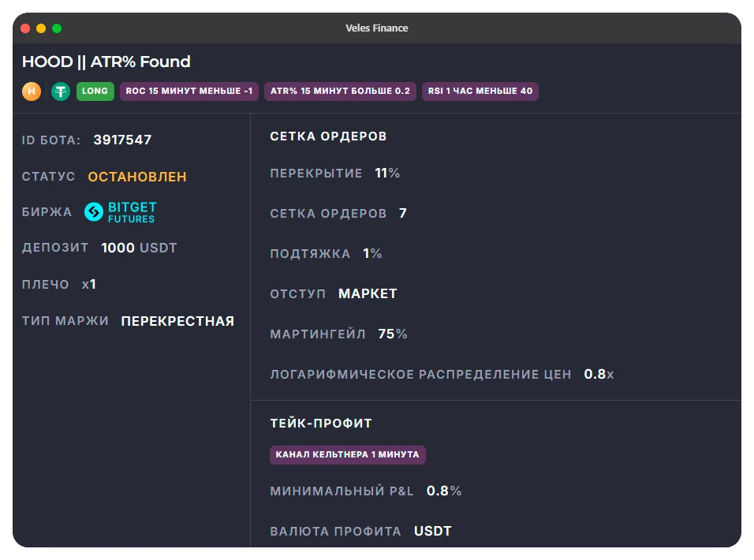
Task: Click the Bitget Futures exchange logo
Action: click(x=121, y=211)
